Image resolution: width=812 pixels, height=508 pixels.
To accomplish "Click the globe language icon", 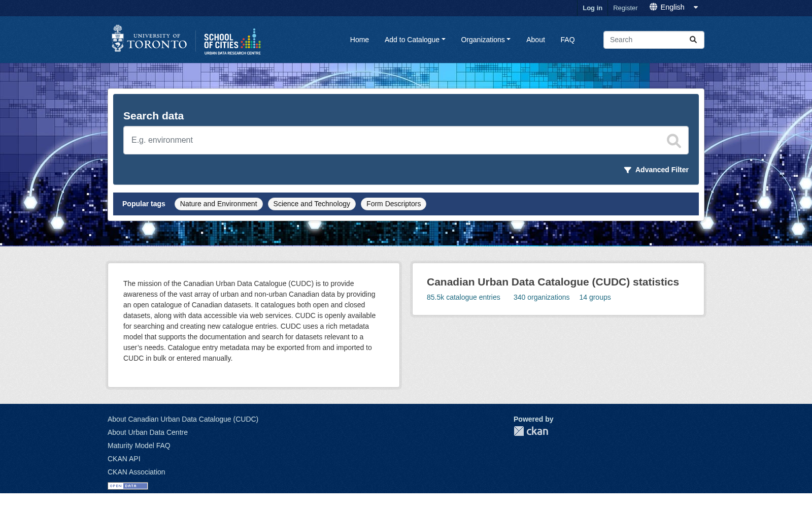I will coord(654,7).
